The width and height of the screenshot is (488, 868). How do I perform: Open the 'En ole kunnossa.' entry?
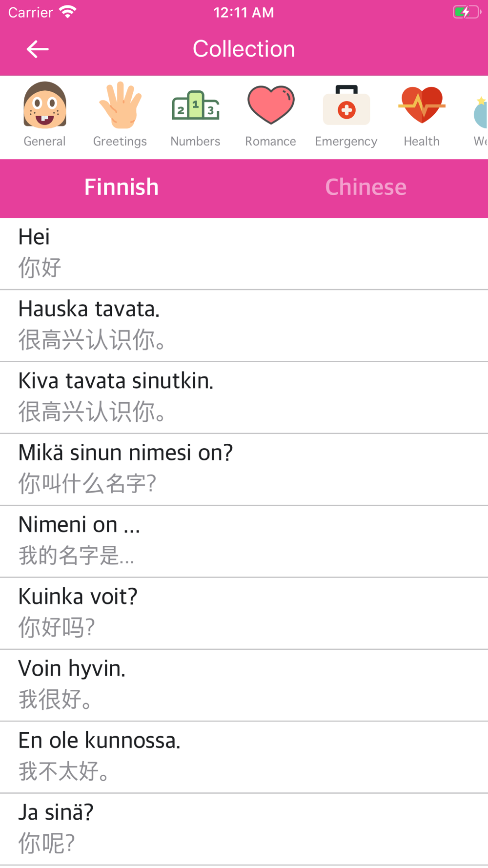pos(244,757)
